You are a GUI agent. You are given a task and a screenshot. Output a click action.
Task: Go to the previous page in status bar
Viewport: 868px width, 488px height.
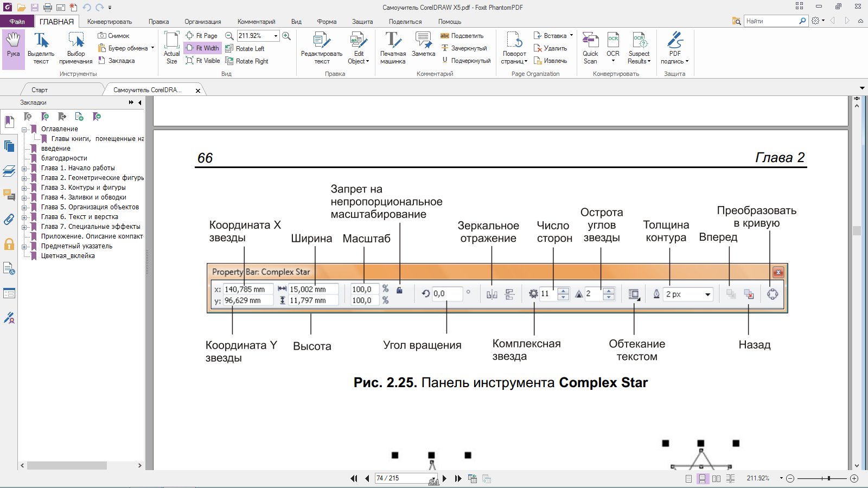pos(367,479)
